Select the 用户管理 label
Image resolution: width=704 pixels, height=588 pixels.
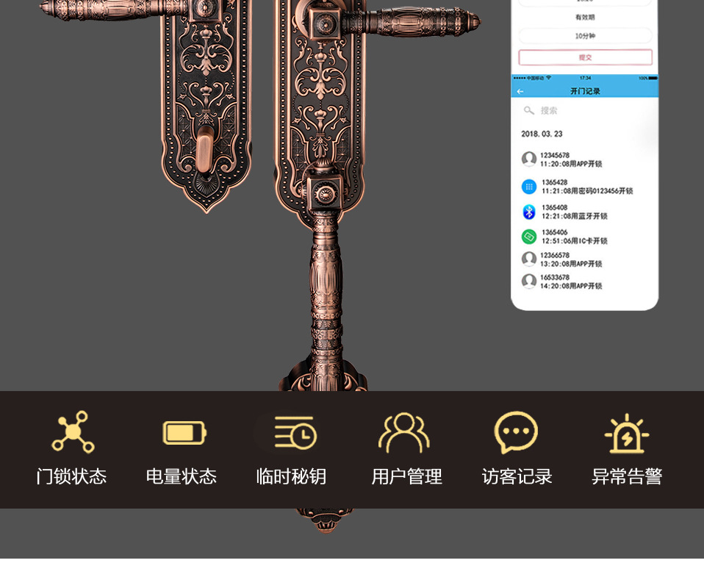(407, 476)
